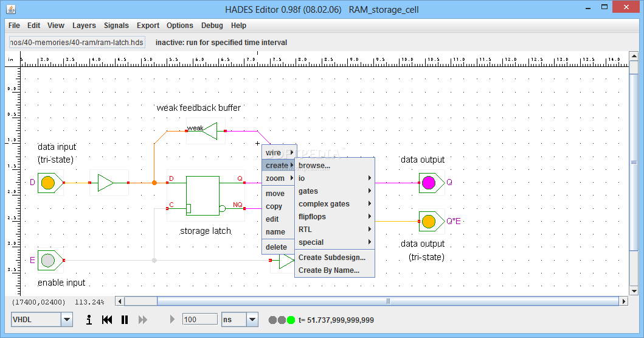
Task: Click the gray enable wire junction
Action: coord(154,260)
